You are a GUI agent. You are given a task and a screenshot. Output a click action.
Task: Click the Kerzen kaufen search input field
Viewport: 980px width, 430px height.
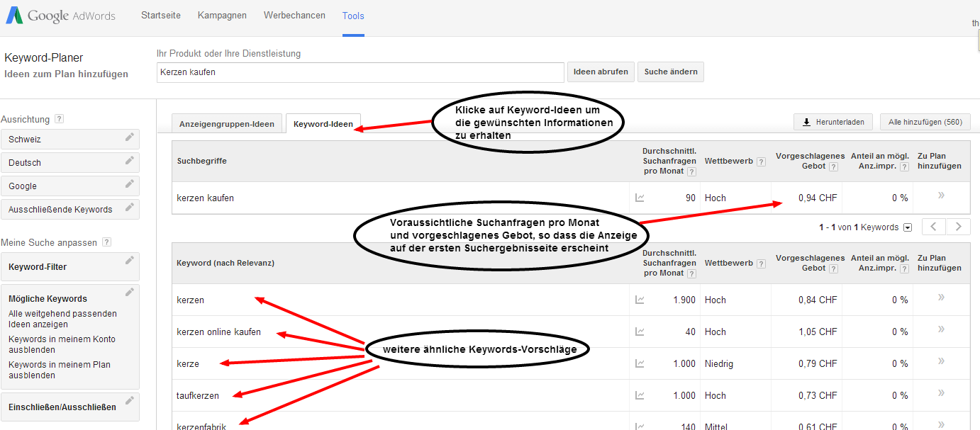click(360, 72)
